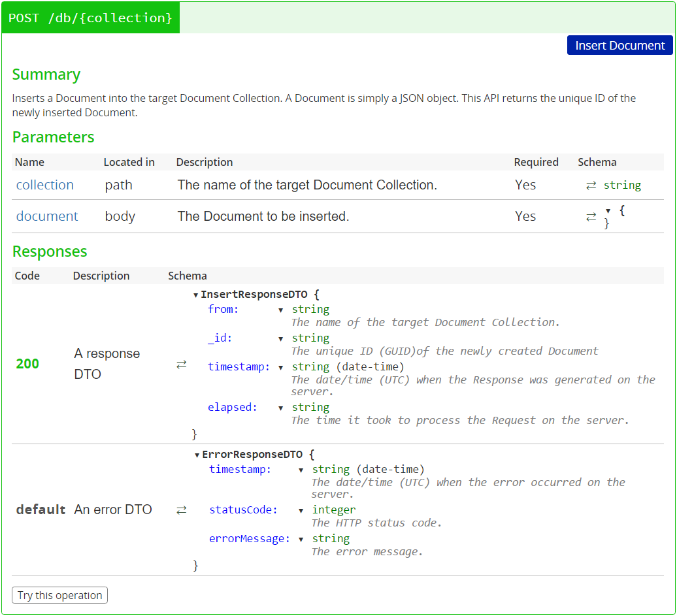This screenshot has width=677, height=616.
Task: Collapse the document body schema triangle
Action: pyautogui.click(x=608, y=211)
